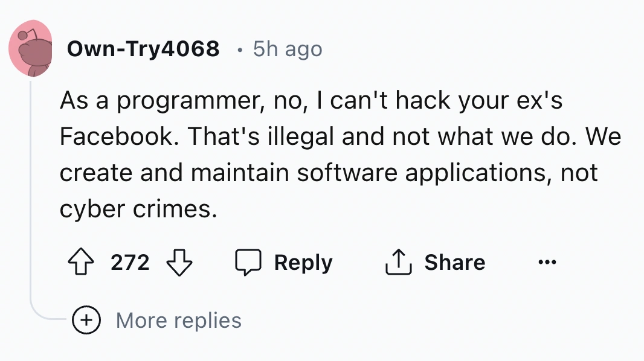Click the phrase 'That's illegal' in comment
The image size is (644, 361).
pos(261,136)
